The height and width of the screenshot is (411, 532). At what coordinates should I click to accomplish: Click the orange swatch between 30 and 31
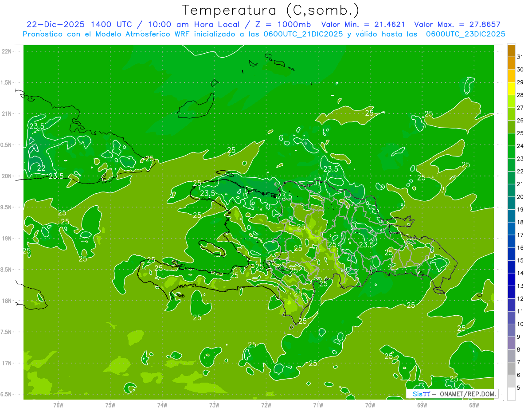[511, 63]
